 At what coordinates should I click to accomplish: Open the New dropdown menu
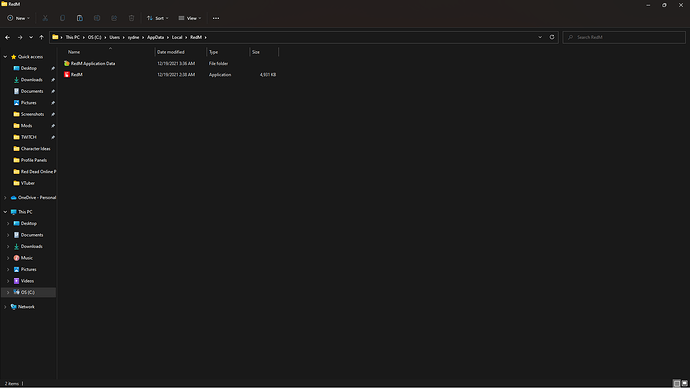pyautogui.click(x=18, y=18)
